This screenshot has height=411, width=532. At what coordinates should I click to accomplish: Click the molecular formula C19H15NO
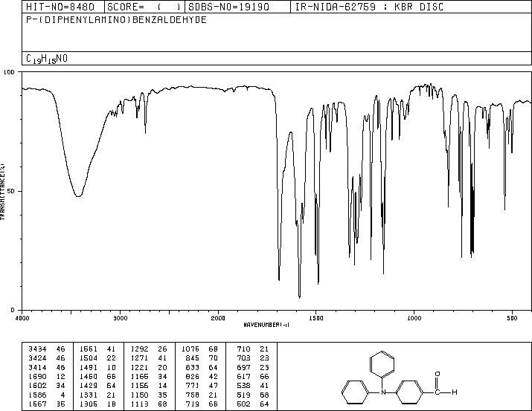(x=47, y=59)
